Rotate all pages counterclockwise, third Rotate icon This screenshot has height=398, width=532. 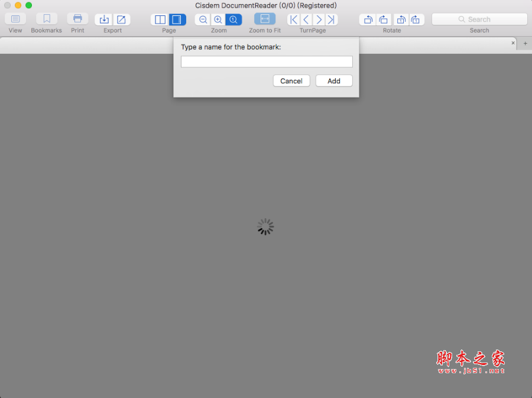[401, 20]
